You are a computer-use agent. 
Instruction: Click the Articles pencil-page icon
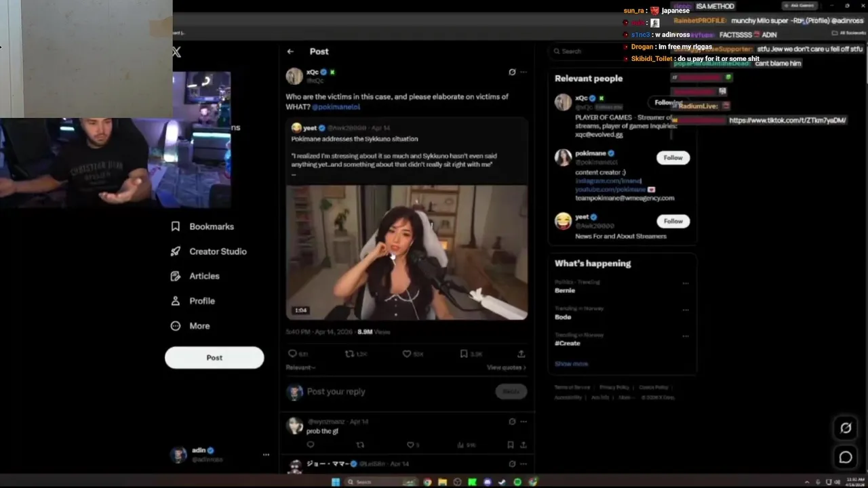(x=176, y=276)
